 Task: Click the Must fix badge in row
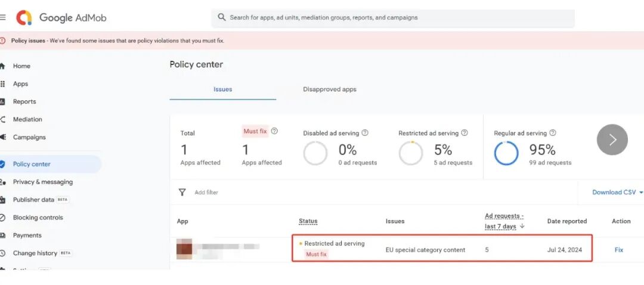316,254
